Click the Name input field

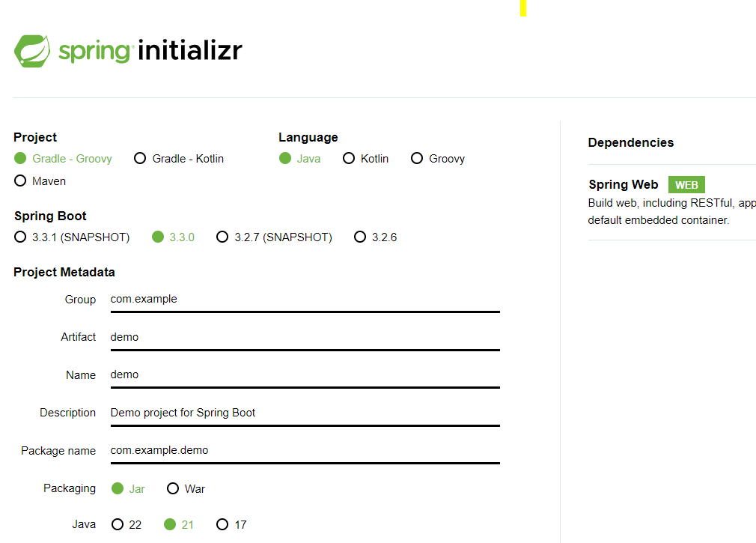[299, 374]
